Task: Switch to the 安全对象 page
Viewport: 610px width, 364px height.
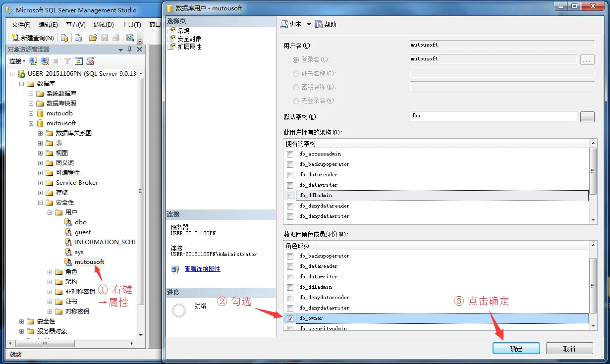Action: point(189,39)
